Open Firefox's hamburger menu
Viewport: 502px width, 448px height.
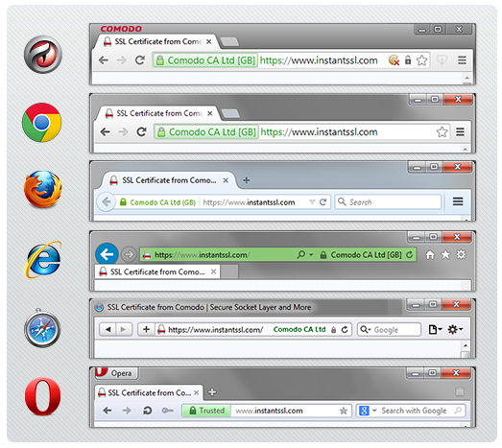pos(458,201)
